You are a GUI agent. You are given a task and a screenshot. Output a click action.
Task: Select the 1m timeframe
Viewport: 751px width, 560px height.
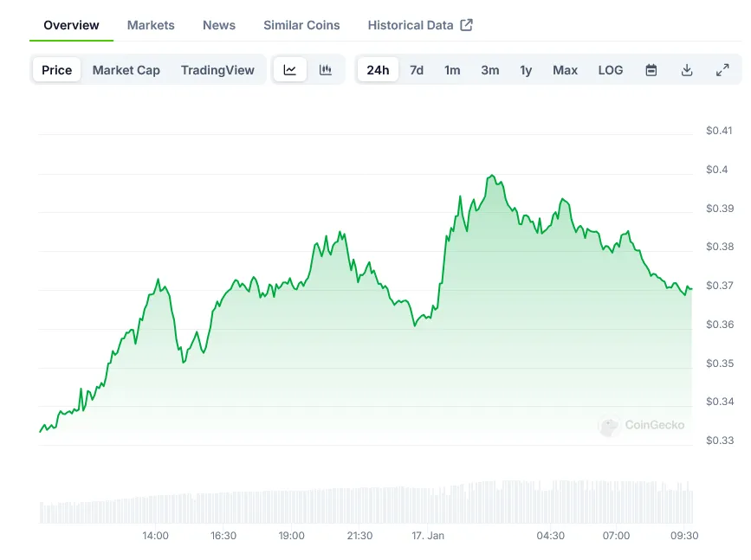(x=452, y=69)
